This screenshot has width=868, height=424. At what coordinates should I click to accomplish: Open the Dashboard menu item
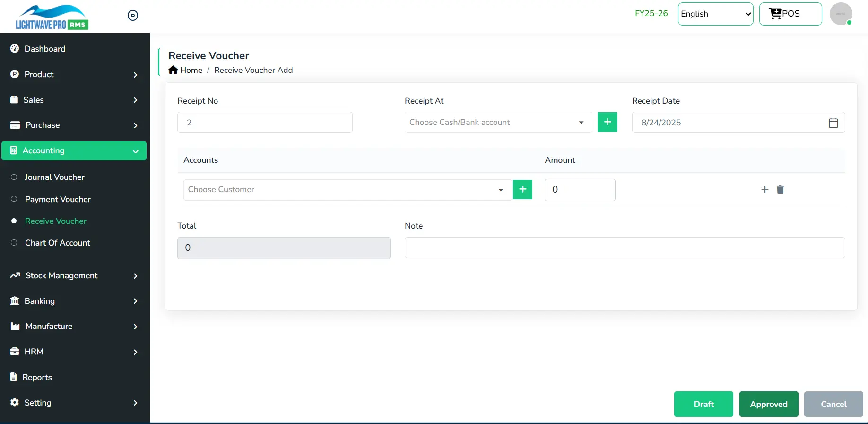coord(45,49)
